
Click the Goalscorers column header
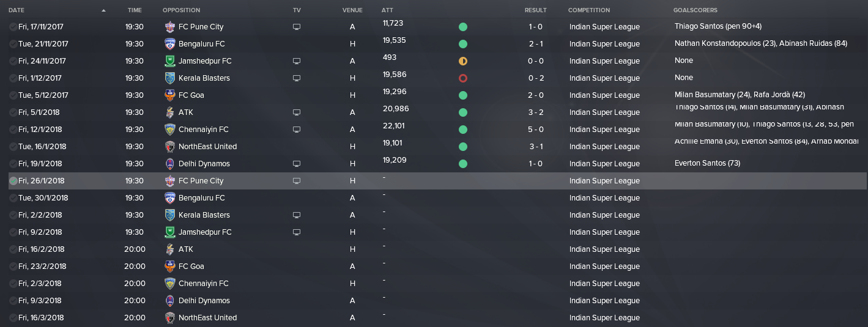pos(695,10)
